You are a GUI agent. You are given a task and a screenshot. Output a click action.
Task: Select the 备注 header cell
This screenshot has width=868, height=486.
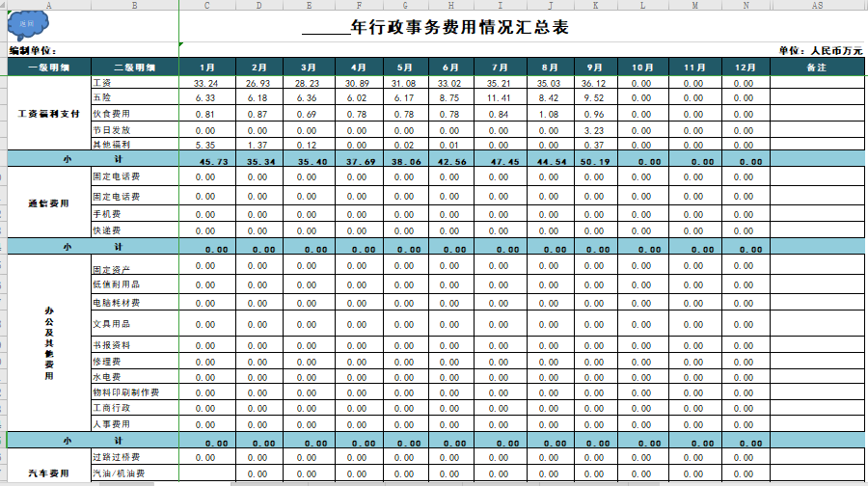(x=817, y=67)
